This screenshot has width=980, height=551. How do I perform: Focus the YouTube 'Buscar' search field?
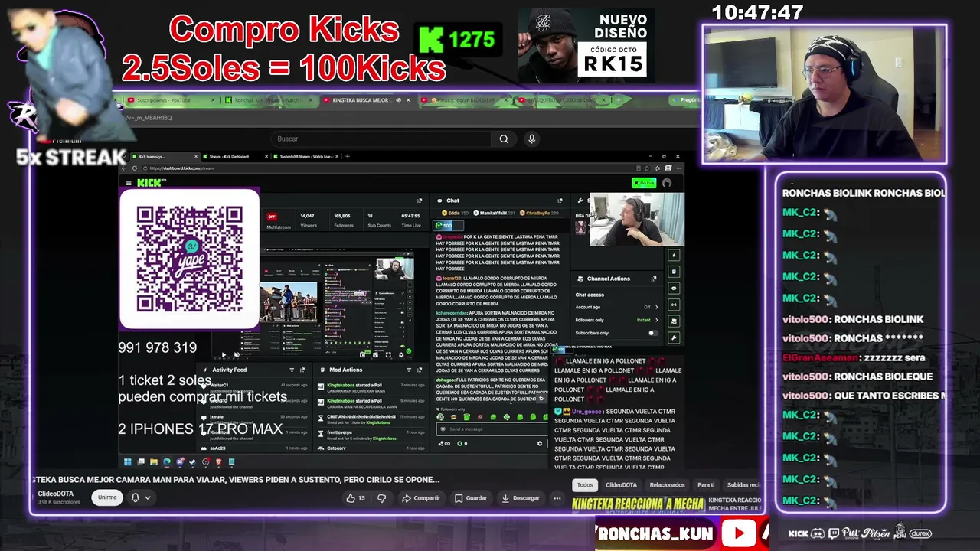point(383,139)
